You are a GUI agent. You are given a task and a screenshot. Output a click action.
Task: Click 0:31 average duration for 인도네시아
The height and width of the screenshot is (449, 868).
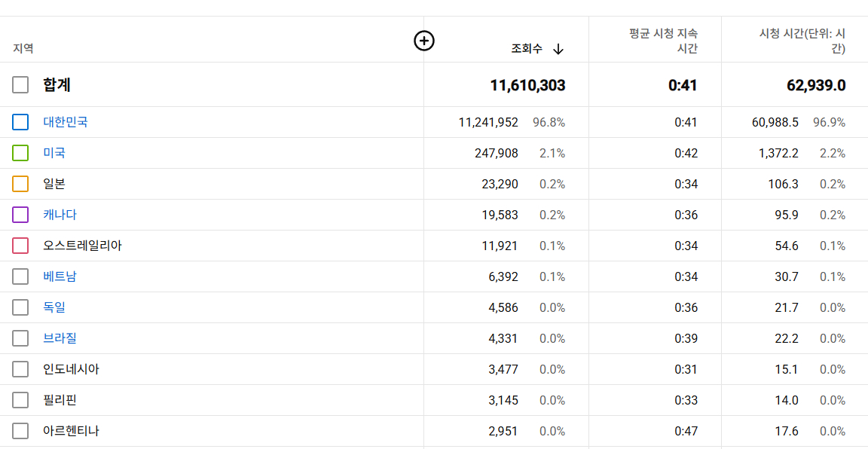(686, 369)
